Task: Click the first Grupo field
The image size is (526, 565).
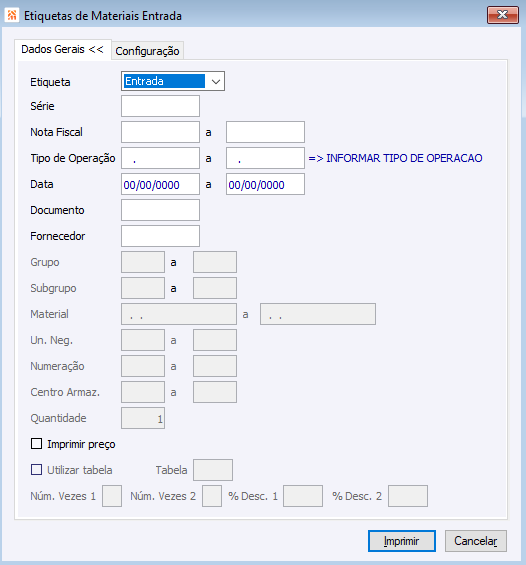Action: pos(143,262)
